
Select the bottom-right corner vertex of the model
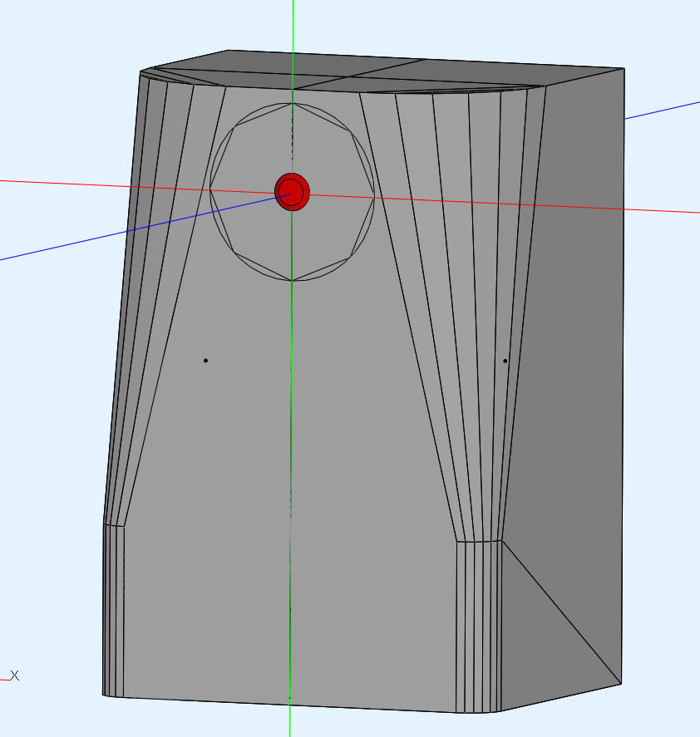click(621, 684)
